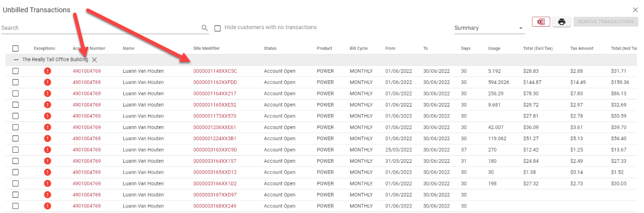The width and height of the screenshot is (644, 213).
Task: Select row checkbox for site 0000001206XXE61
Action: 16,127
